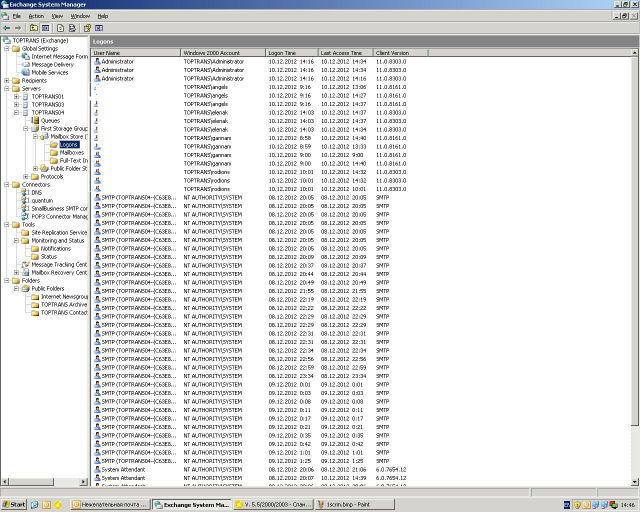Select POP3 Connector Manager node
The width and height of the screenshot is (640, 512).
tap(60, 216)
